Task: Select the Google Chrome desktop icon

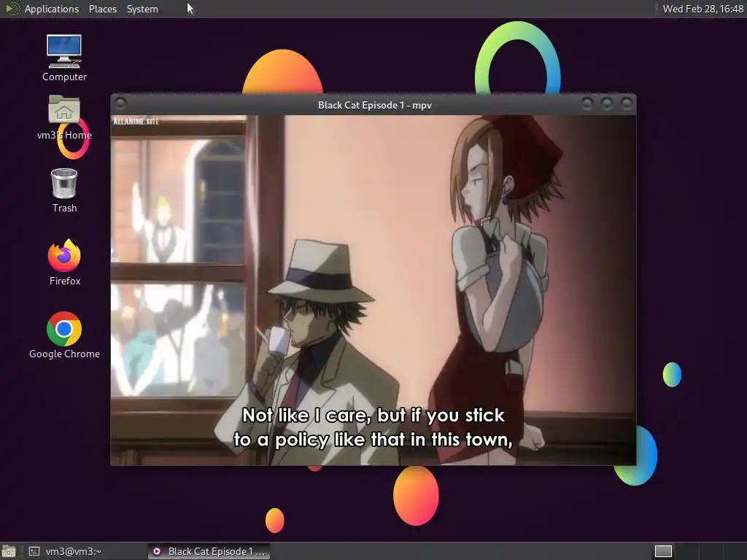Action: point(64,335)
